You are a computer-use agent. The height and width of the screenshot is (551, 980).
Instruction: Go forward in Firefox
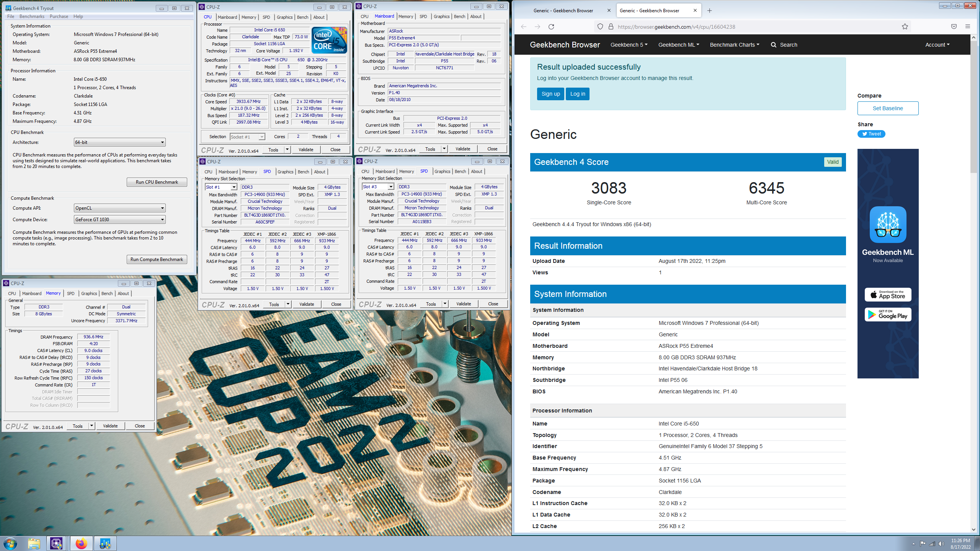537,26
